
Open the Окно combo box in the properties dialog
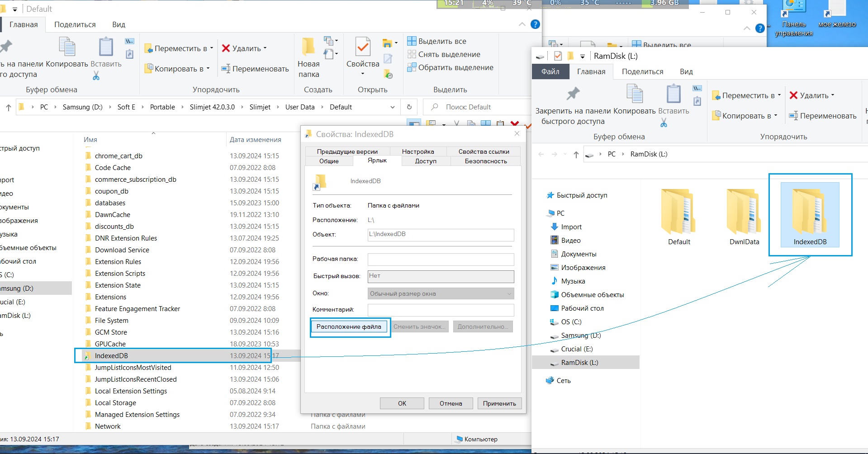pos(441,294)
